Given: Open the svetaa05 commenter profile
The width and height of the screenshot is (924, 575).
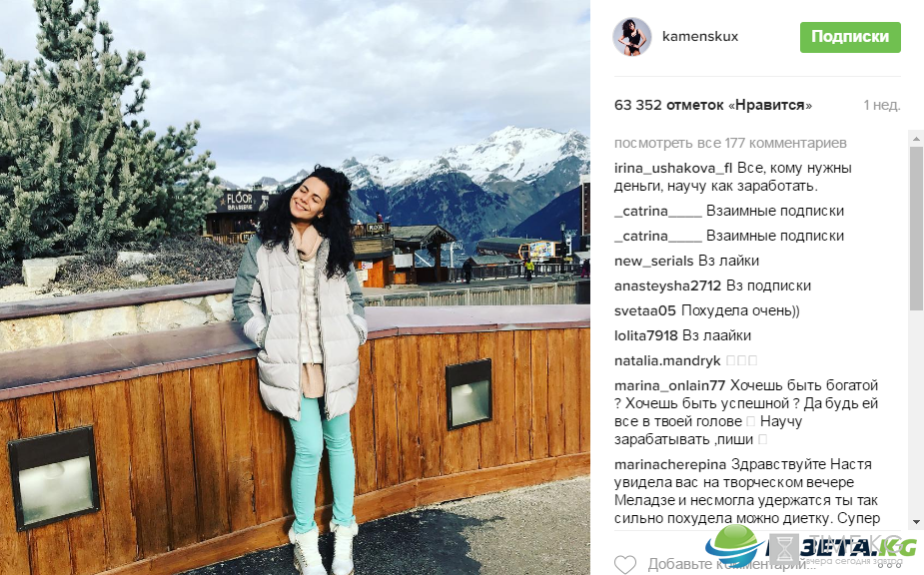Looking at the screenshot, I should pyautogui.click(x=644, y=310).
